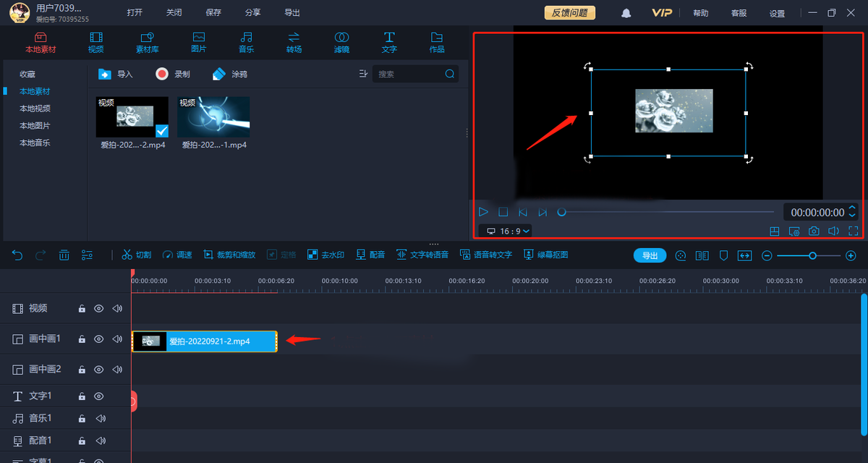868x463 pixels.
Task: Click the notification bell icon
Action: pyautogui.click(x=626, y=13)
